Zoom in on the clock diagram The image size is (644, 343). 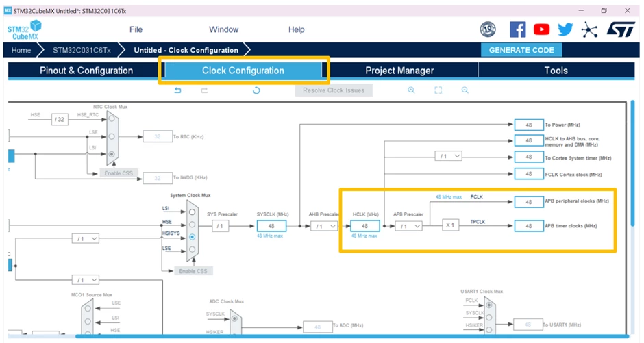click(x=411, y=90)
